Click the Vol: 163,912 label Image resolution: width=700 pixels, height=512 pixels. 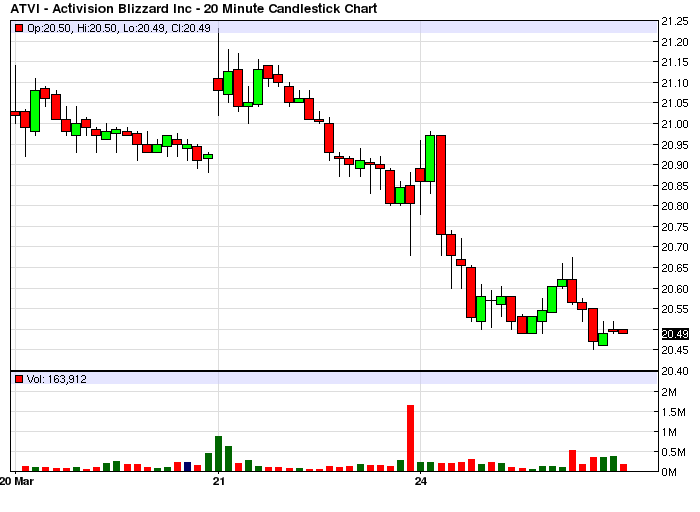pyautogui.click(x=57, y=379)
